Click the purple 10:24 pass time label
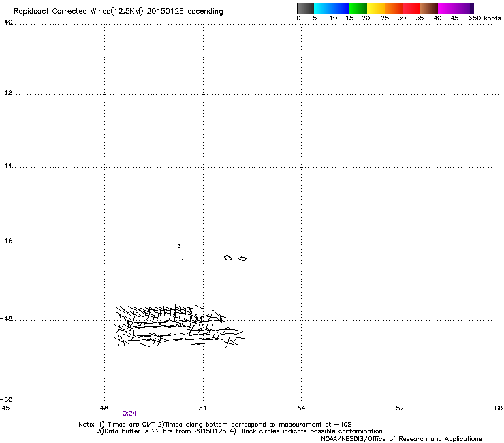This screenshot has height=443, width=504. click(x=127, y=414)
